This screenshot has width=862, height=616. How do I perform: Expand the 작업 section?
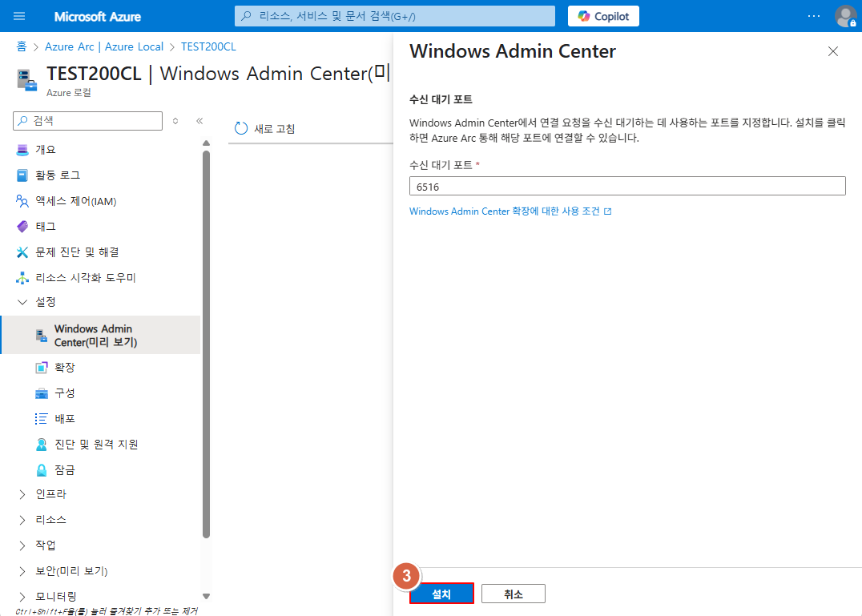click(x=22, y=546)
